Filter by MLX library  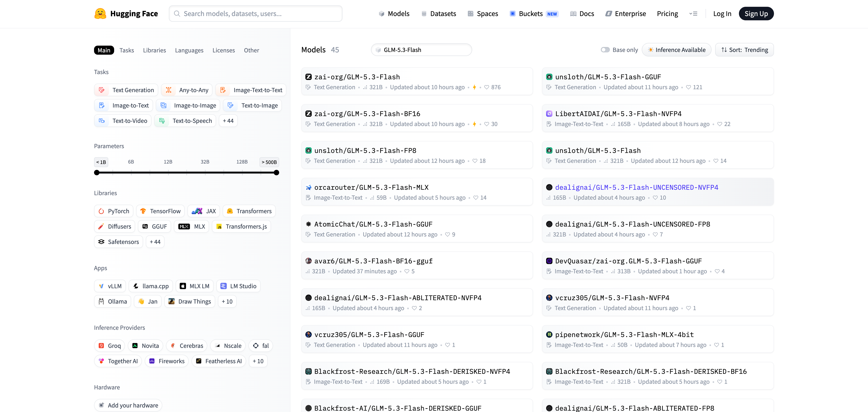tap(191, 226)
